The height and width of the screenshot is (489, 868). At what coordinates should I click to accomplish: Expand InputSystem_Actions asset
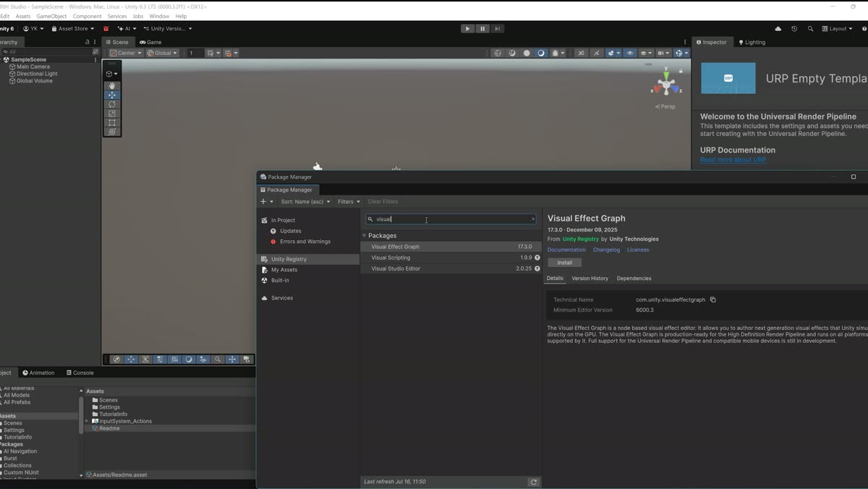[x=88, y=421]
